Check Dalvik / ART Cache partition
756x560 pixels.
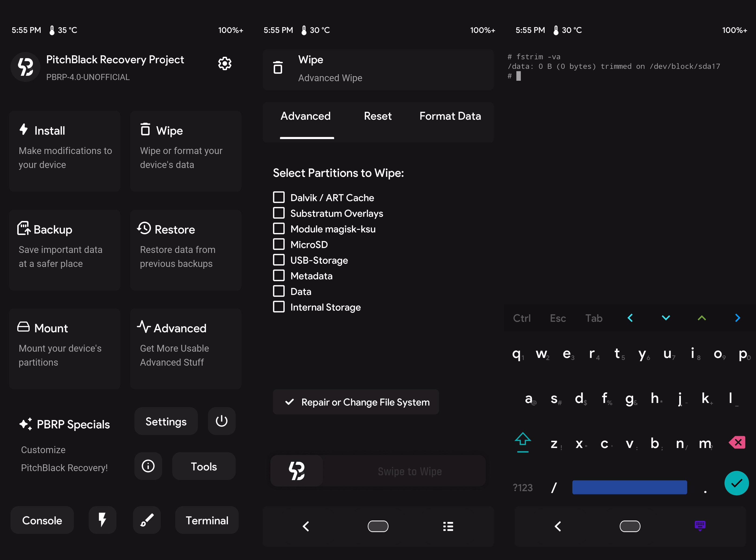coord(279,197)
